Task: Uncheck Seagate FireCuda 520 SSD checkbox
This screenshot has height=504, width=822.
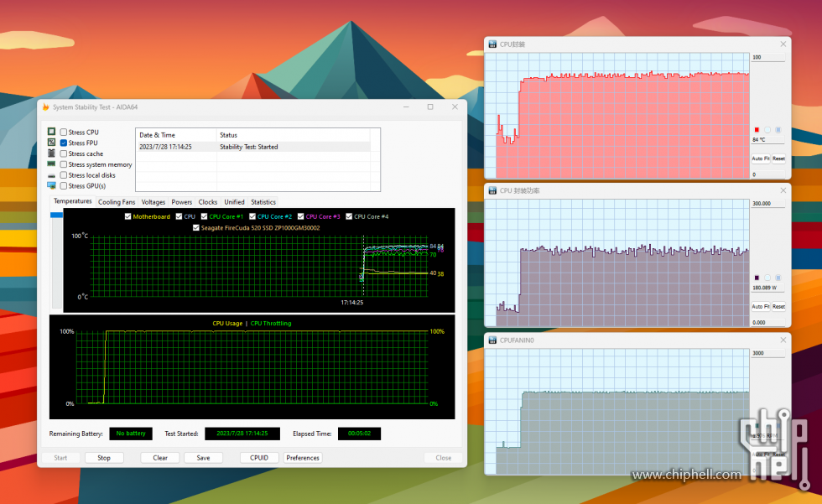Action: click(x=195, y=228)
